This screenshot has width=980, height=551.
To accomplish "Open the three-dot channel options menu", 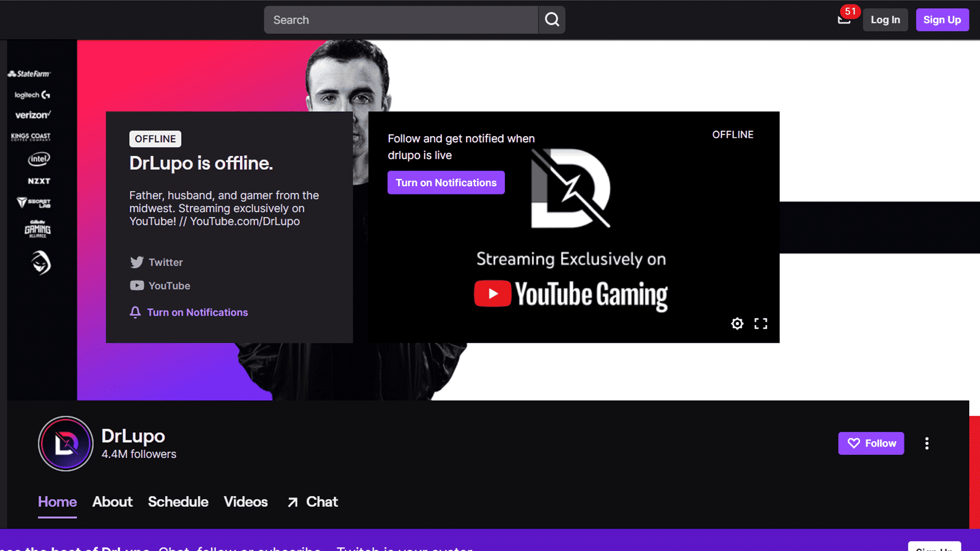I will [x=927, y=443].
